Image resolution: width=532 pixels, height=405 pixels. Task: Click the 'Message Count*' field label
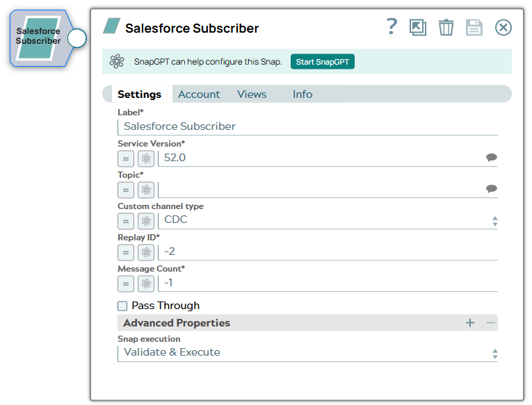pyautogui.click(x=152, y=268)
